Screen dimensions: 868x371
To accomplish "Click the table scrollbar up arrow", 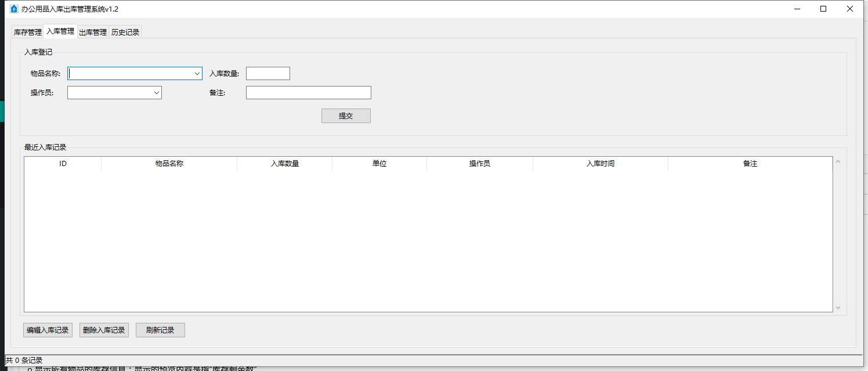I will (x=838, y=161).
